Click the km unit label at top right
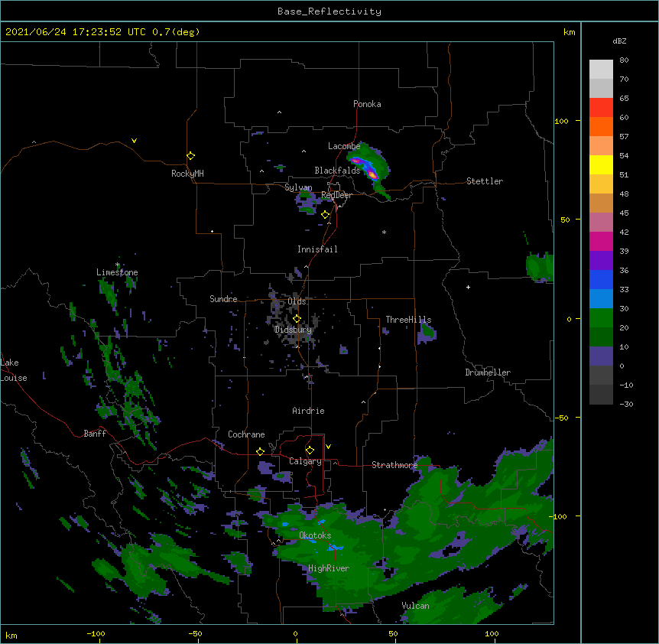 [x=569, y=32]
